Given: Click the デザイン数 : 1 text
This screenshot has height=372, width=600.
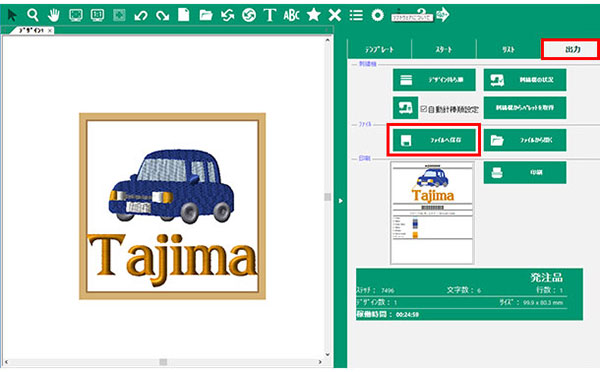Looking at the screenshot, I should pyautogui.click(x=377, y=302).
